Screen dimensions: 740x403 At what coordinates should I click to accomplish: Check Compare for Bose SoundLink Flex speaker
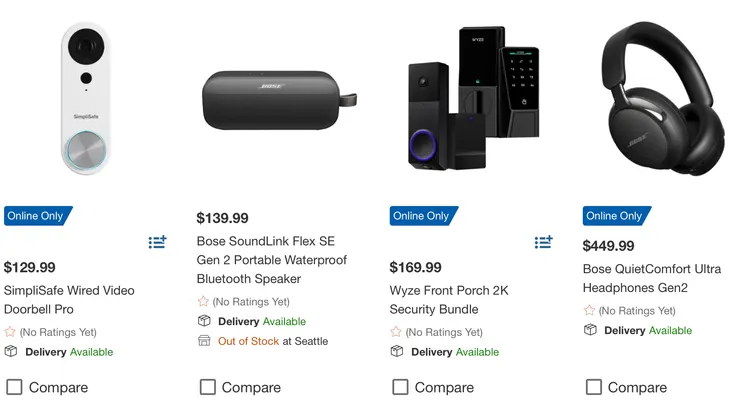[x=207, y=387]
